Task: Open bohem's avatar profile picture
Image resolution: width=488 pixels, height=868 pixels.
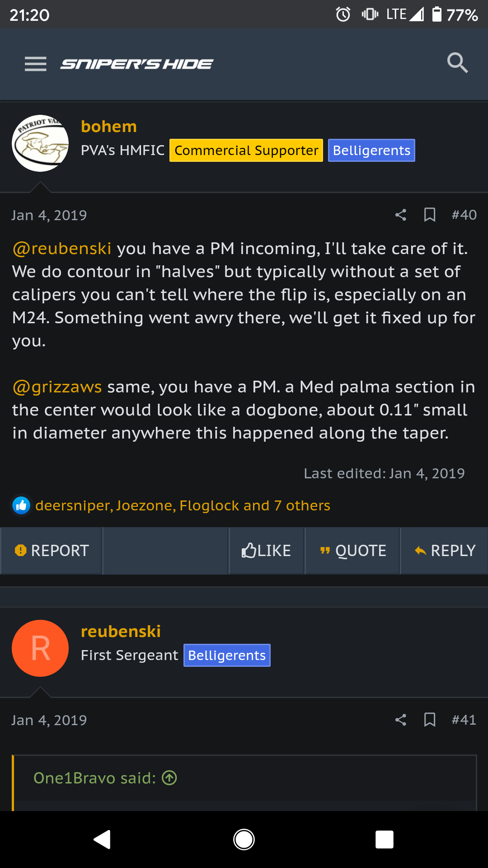Action: click(40, 143)
